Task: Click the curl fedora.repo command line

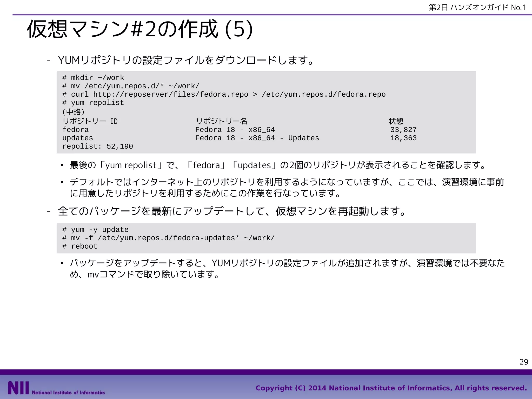Action: pos(224,94)
